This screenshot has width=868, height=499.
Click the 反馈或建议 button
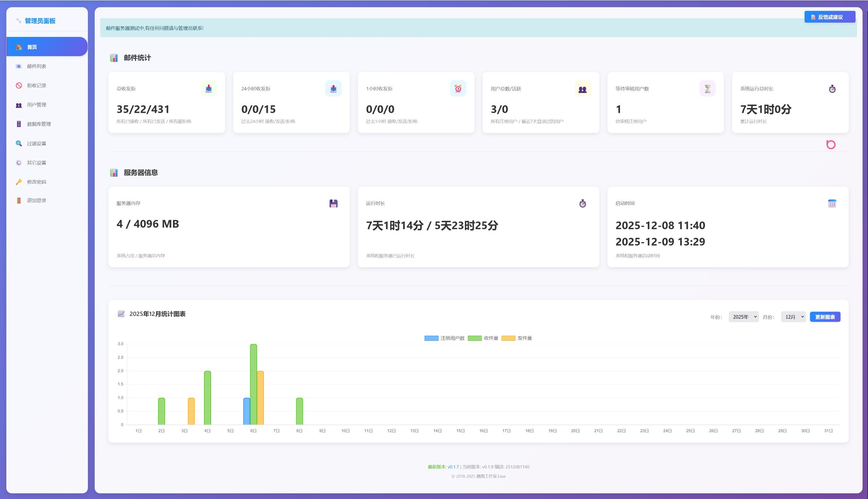coord(829,17)
